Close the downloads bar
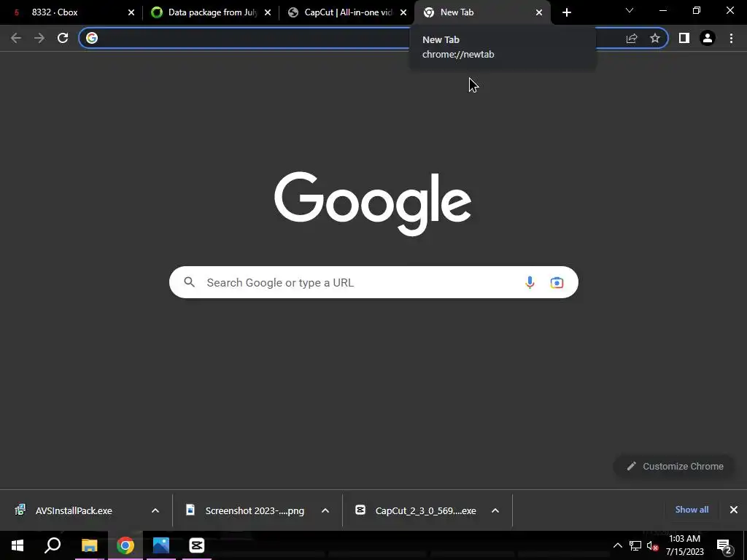The height and width of the screenshot is (560, 747). click(734, 510)
